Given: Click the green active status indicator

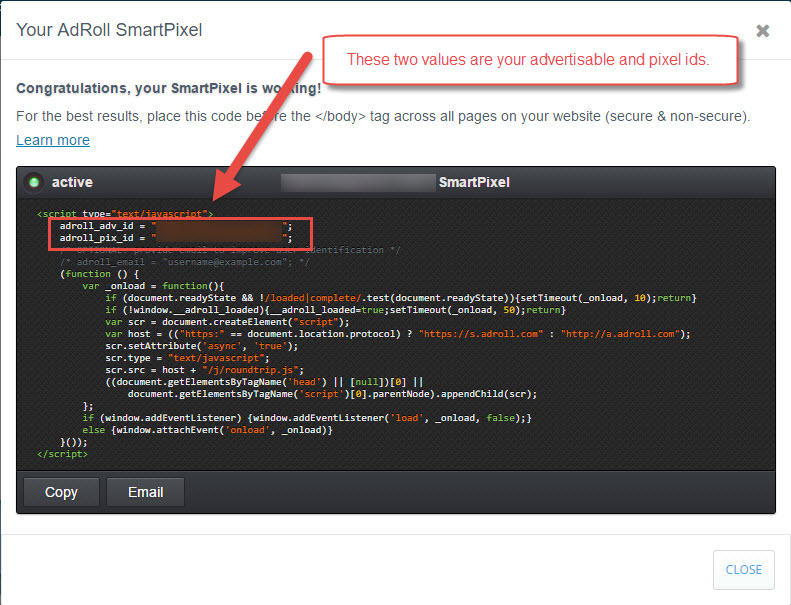Looking at the screenshot, I should pos(34,182).
